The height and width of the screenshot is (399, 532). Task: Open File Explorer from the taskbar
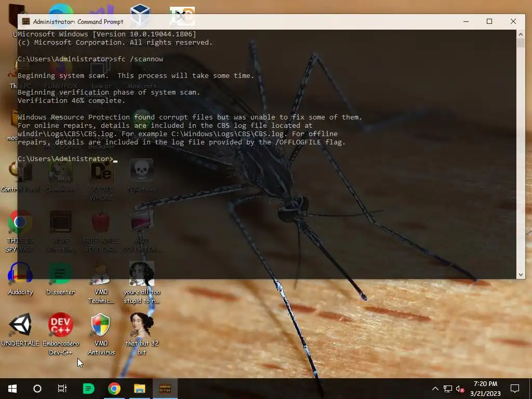pyautogui.click(x=139, y=389)
